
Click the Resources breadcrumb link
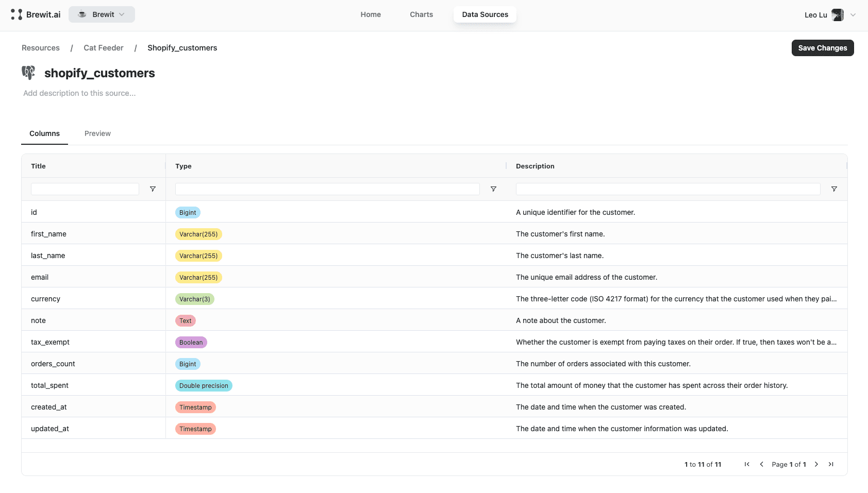point(40,47)
